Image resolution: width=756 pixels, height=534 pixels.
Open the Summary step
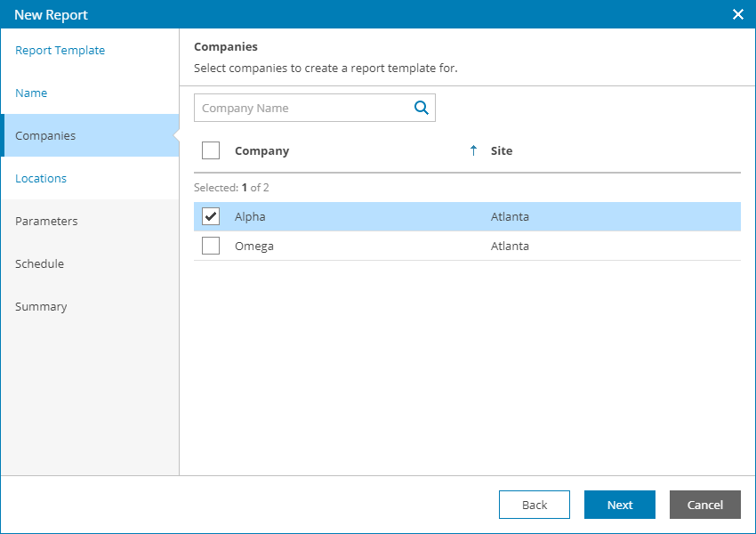pos(41,307)
